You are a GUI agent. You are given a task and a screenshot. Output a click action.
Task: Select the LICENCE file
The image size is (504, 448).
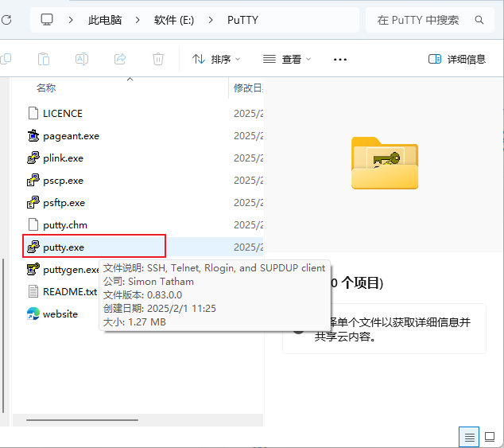[x=62, y=113]
